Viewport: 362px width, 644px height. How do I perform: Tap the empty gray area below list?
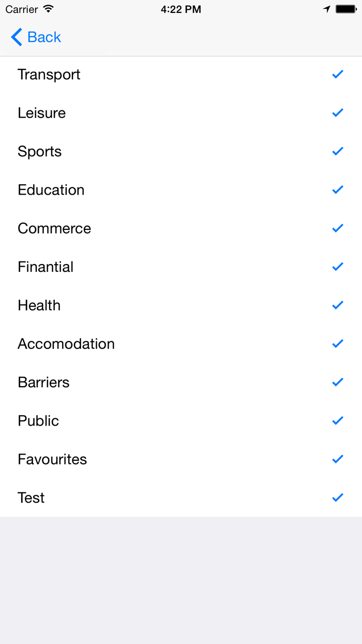point(181,580)
